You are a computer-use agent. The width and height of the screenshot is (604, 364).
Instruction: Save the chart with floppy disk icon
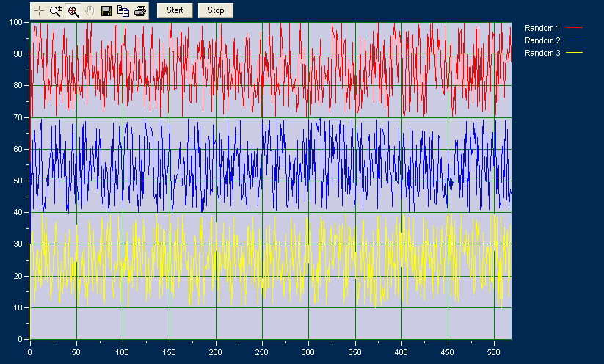[x=106, y=11]
